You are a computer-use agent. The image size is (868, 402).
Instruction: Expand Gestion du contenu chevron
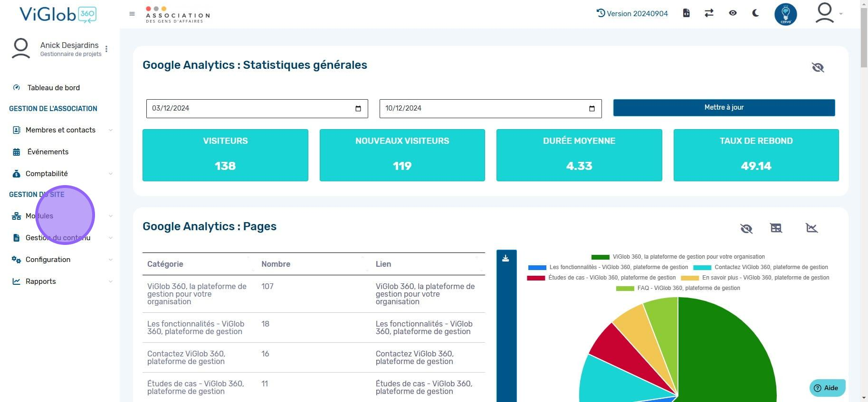[111, 238]
